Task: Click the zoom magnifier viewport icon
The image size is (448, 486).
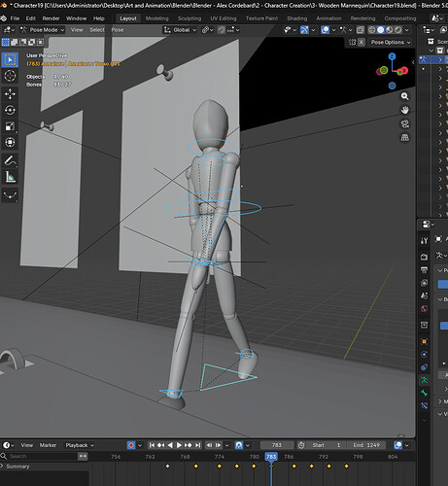Action: (404, 96)
